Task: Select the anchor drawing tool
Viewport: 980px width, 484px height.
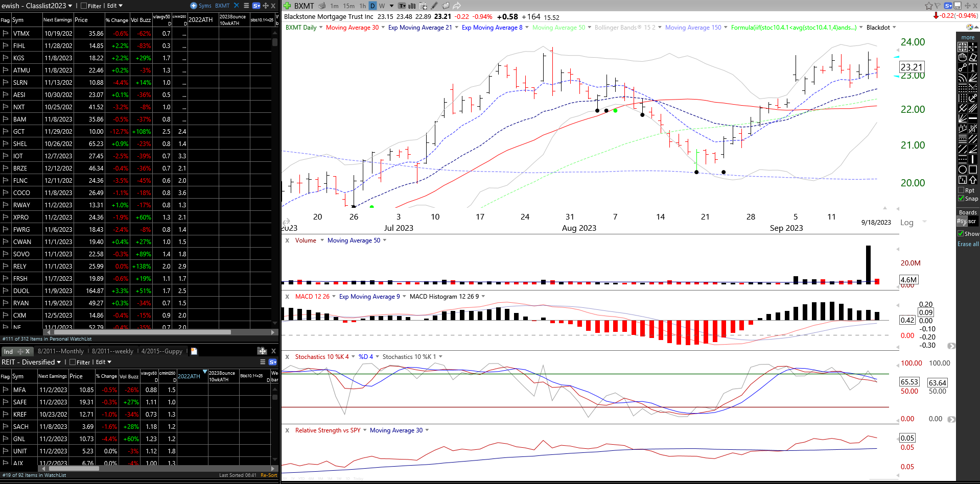Action: click(x=973, y=97)
